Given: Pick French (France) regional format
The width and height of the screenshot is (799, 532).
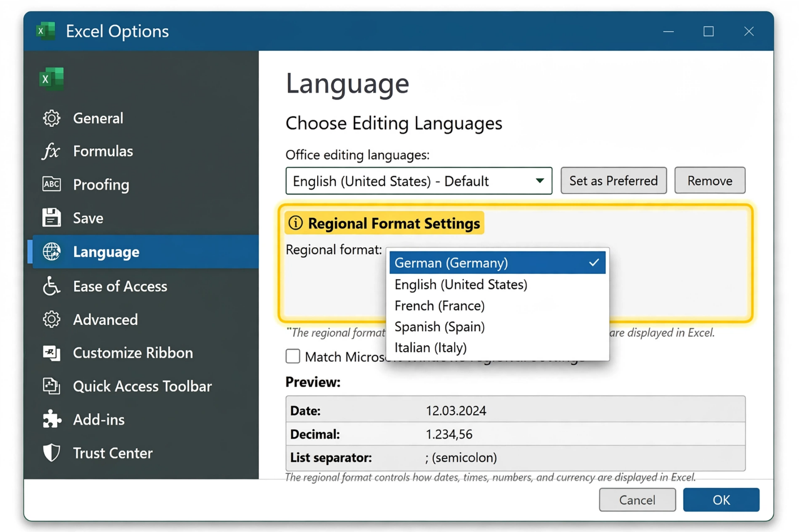Looking at the screenshot, I should click(497, 306).
